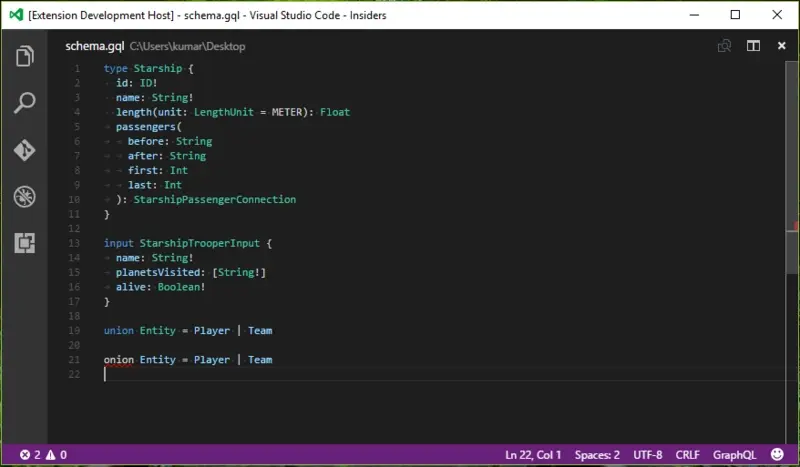Click 'passengers(' on line 5
Image resolution: width=800 pixels, height=467 pixels.
(148, 127)
